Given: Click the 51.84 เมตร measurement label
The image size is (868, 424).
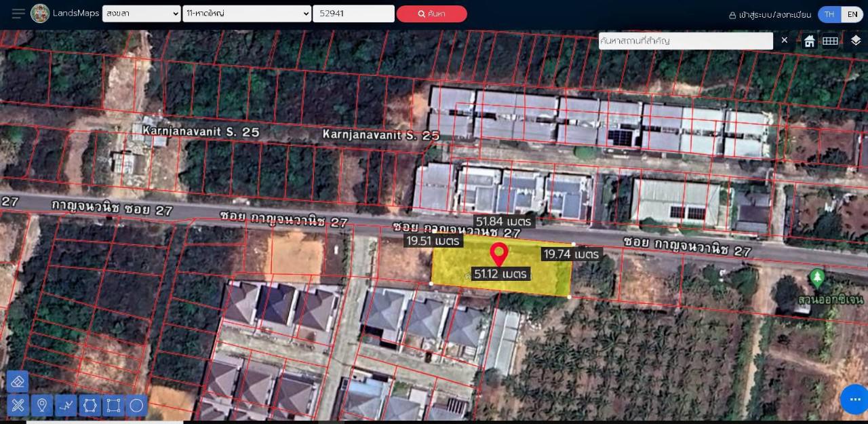Looking at the screenshot, I should pos(505,221).
